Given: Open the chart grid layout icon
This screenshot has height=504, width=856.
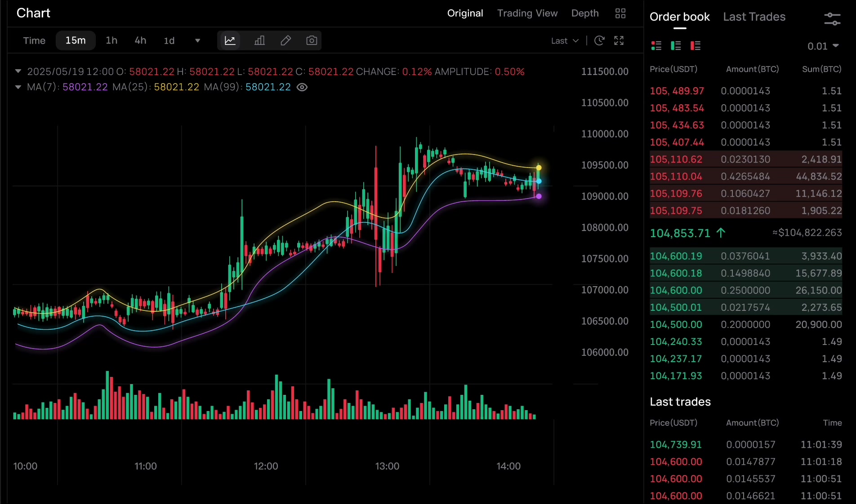Looking at the screenshot, I should coord(620,13).
